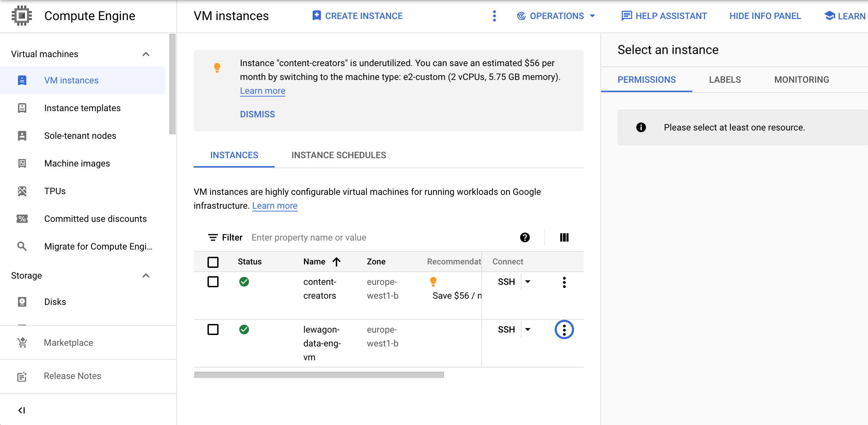This screenshot has width=868, height=425.
Task: Click the info icon in resource notice
Action: click(x=641, y=127)
